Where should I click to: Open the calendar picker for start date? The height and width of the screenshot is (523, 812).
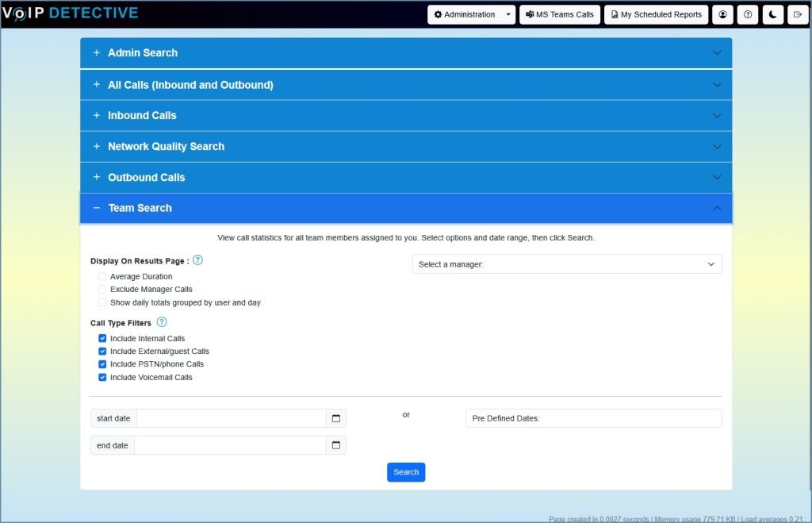(335, 417)
